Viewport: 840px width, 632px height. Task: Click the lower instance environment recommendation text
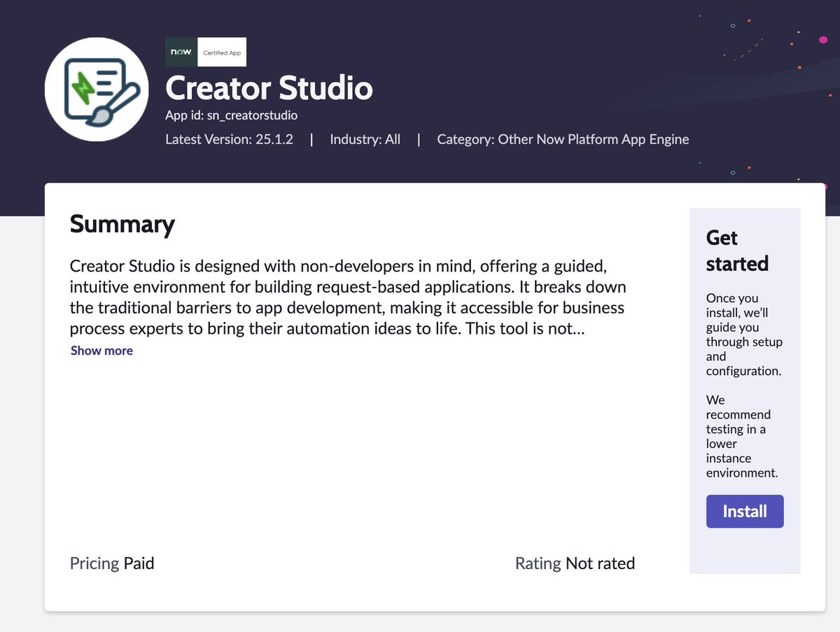(x=742, y=436)
